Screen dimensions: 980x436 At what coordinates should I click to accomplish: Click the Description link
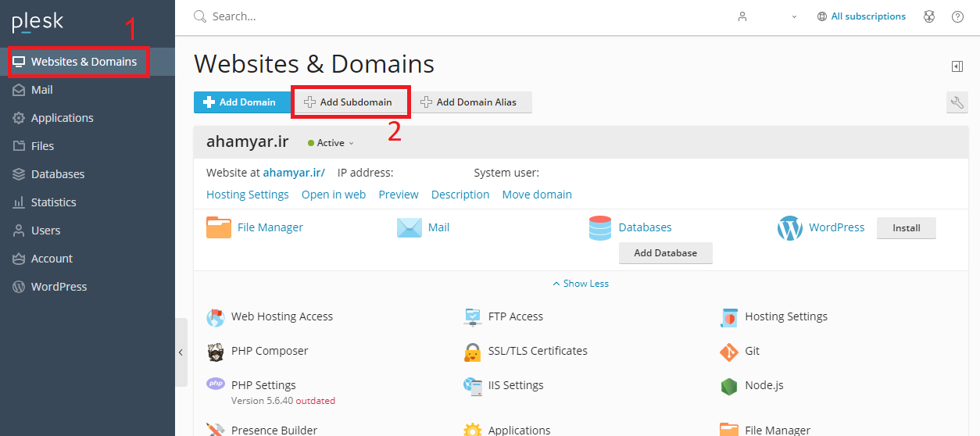(x=460, y=195)
